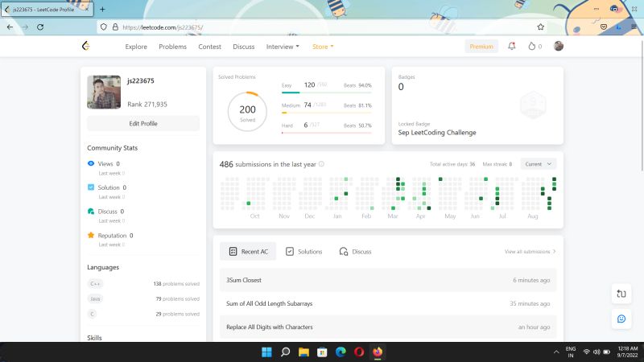This screenshot has width=644, height=362.
Task: Switch to the Recent AC tab
Action: 248,251
